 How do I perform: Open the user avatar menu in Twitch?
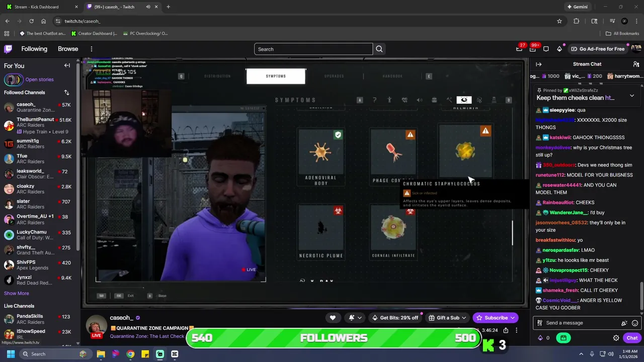pyautogui.click(x=636, y=49)
